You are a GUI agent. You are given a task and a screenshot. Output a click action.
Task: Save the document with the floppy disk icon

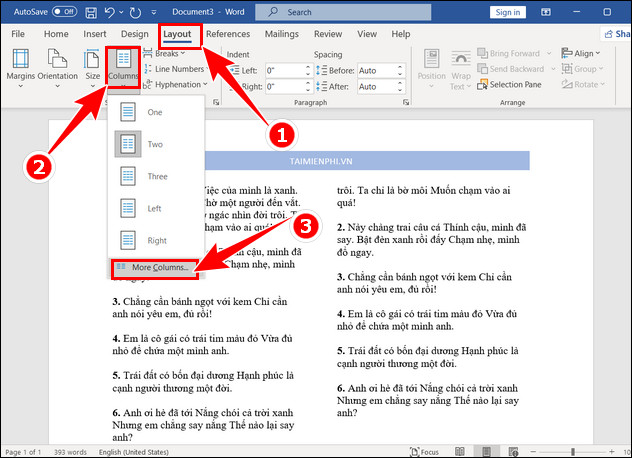(91, 12)
